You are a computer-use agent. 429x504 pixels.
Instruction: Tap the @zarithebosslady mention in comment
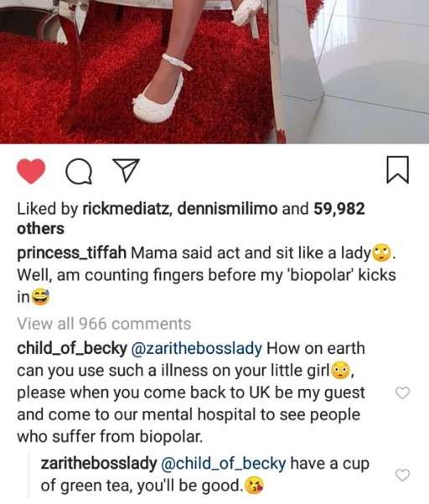pyautogui.click(x=197, y=349)
